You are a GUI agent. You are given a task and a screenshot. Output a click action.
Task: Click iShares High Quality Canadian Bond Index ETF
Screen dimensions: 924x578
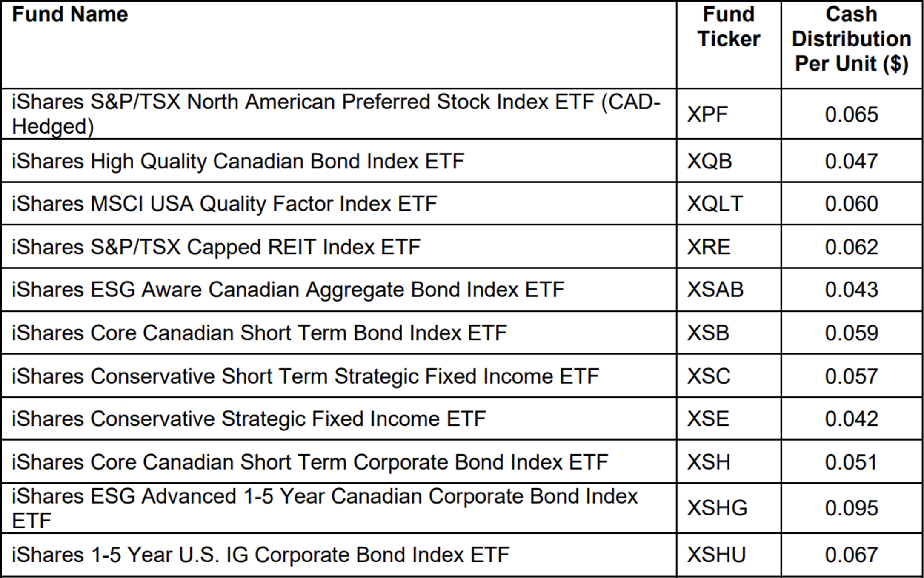[x=237, y=162]
